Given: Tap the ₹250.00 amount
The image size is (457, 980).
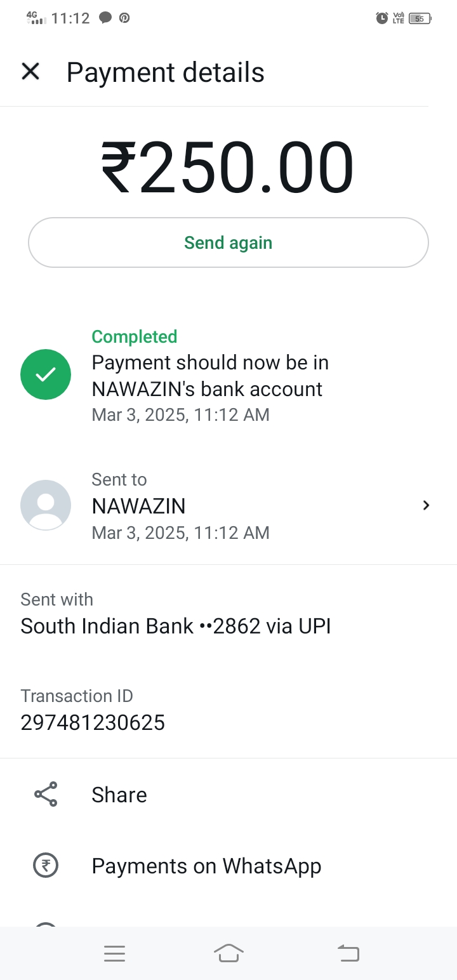Looking at the screenshot, I should pyautogui.click(x=228, y=168).
